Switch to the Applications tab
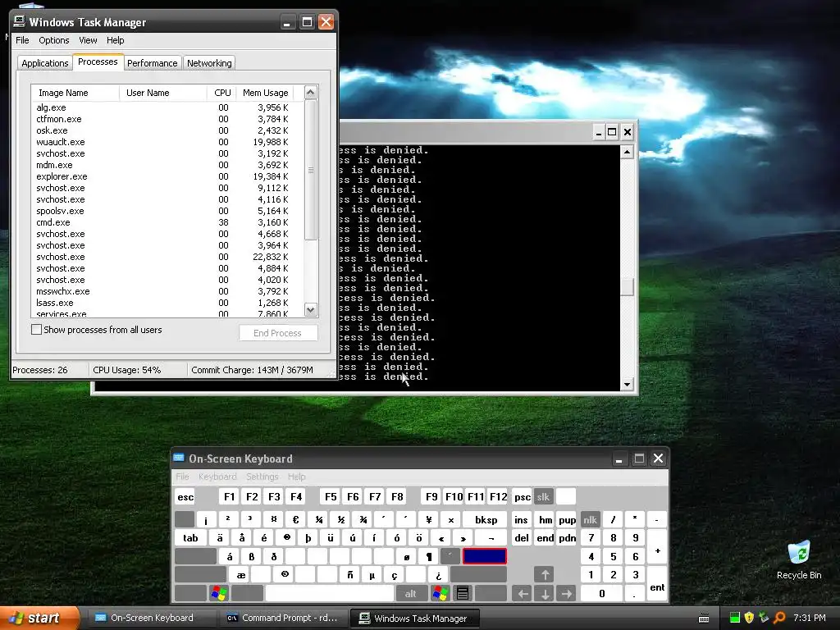The width and height of the screenshot is (840, 630). 45,63
